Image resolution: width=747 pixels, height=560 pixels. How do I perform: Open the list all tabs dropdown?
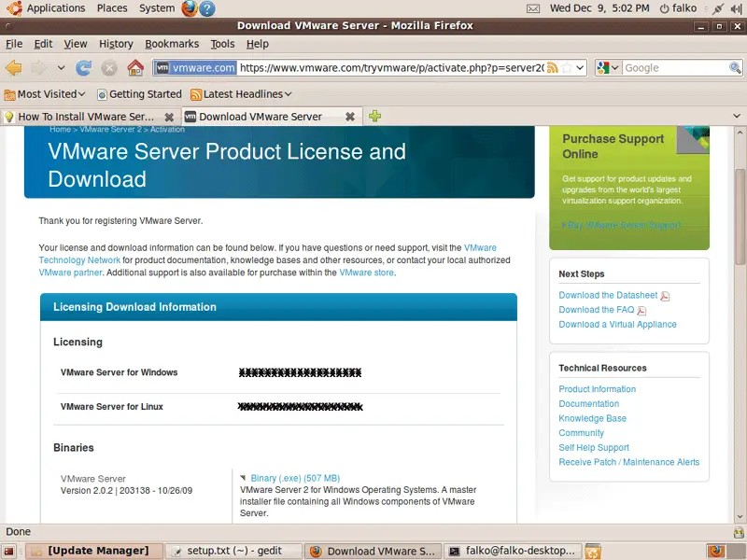pyautogui.click(x=737, y=116)
